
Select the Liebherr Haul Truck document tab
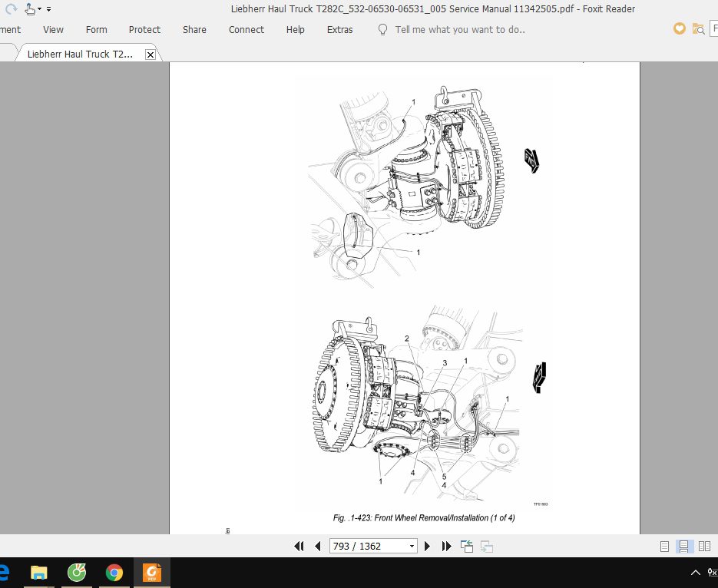[80, 55]
